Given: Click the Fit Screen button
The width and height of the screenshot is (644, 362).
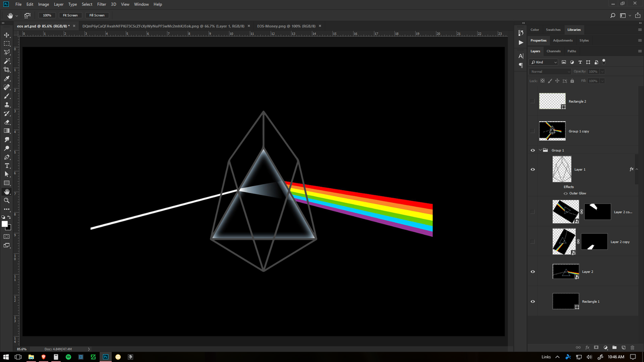Looking at the screenshot, I should tap(70, 15).
